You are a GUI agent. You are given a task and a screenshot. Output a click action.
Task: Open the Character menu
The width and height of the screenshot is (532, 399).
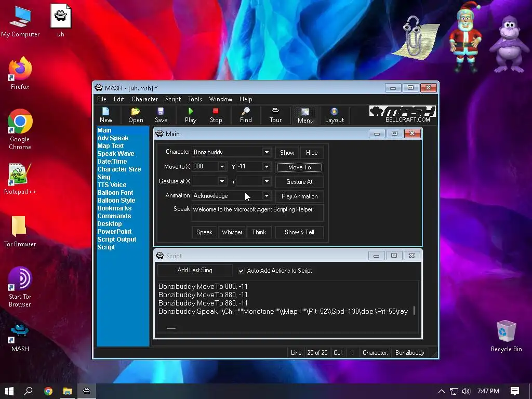click(144, 99)
